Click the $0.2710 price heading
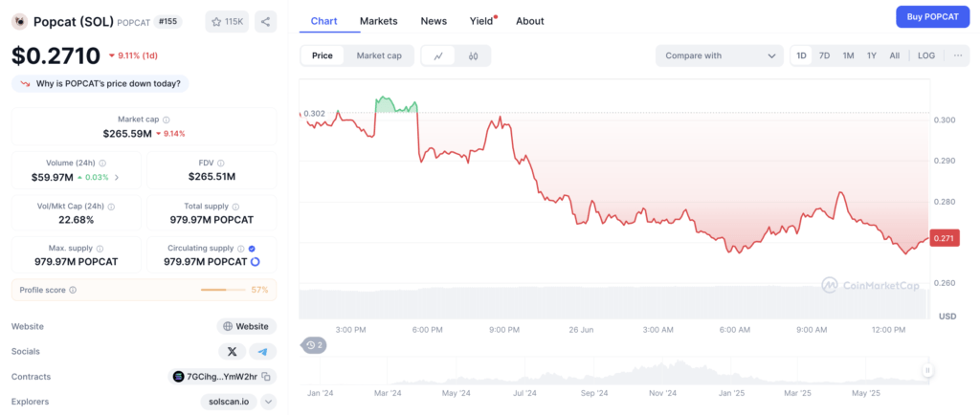The height and width of the screenshot is (415, 980). point(56,55)
